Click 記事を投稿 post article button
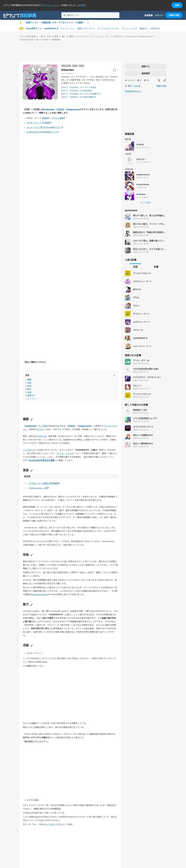186x868 pixels. click(174, 15)
